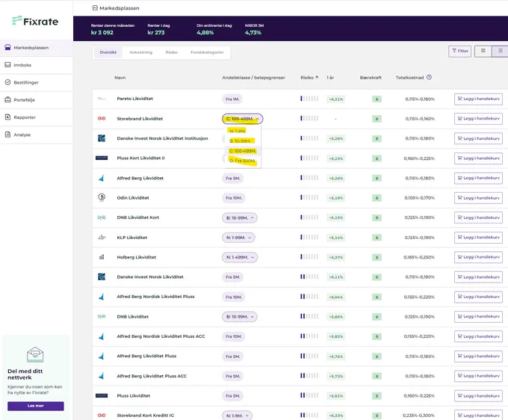This screenshot has width=508, height=420.
Task: Click Pareto Likviditet Bærekraft green badge
Action: [377, 99]
